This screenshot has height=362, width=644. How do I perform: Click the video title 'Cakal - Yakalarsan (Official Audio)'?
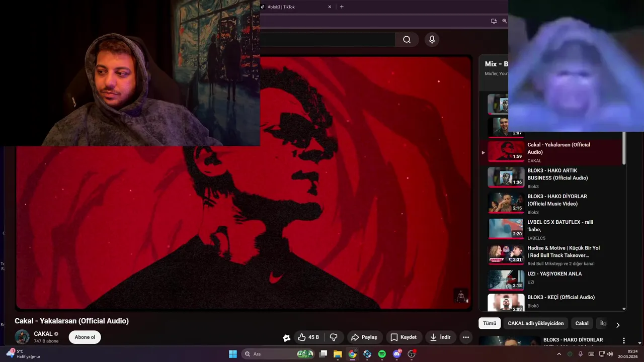click(x=71, y=321)
